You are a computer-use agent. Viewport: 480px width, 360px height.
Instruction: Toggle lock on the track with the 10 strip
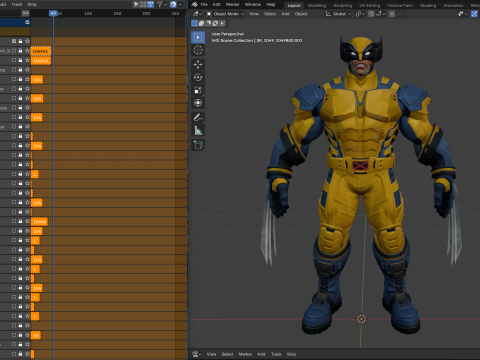click(x=20, y=335)
